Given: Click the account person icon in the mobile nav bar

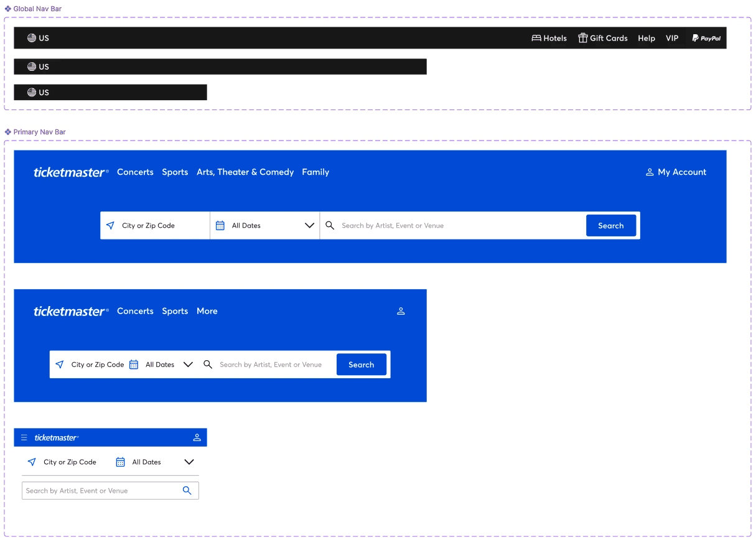Looking at the screenshot, I should tap(197, 437).
